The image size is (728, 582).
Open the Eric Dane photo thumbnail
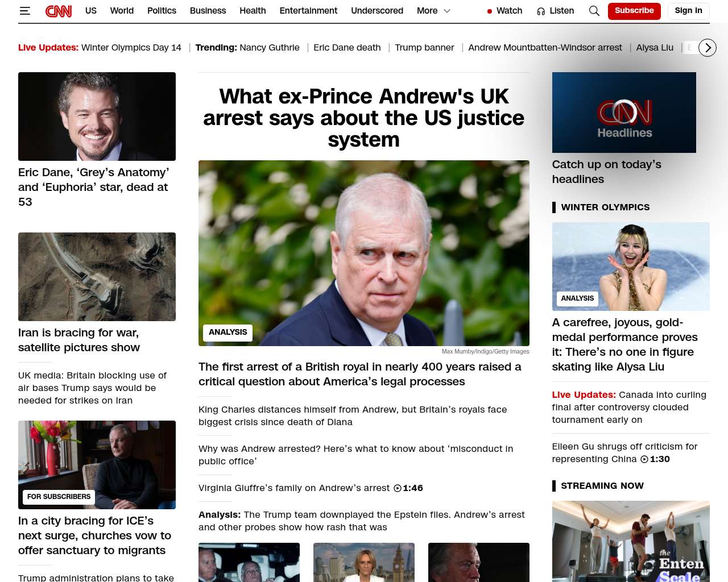(x=97, y=117)
